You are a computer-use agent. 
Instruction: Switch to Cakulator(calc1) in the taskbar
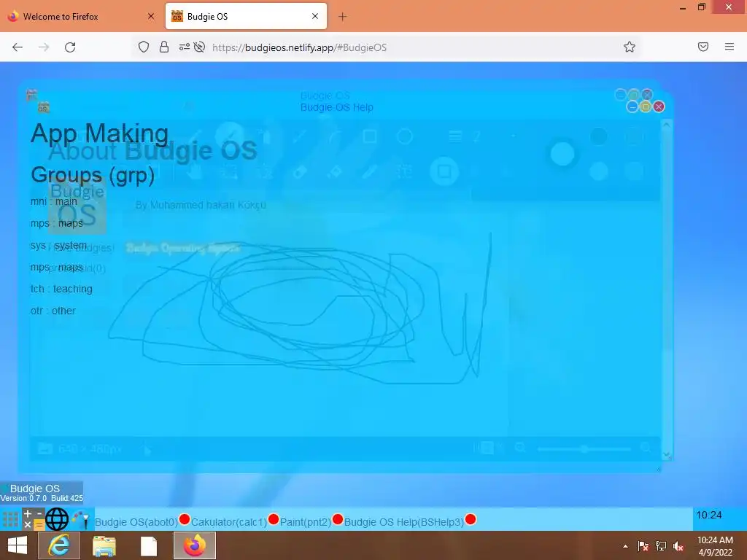(228, 522)
